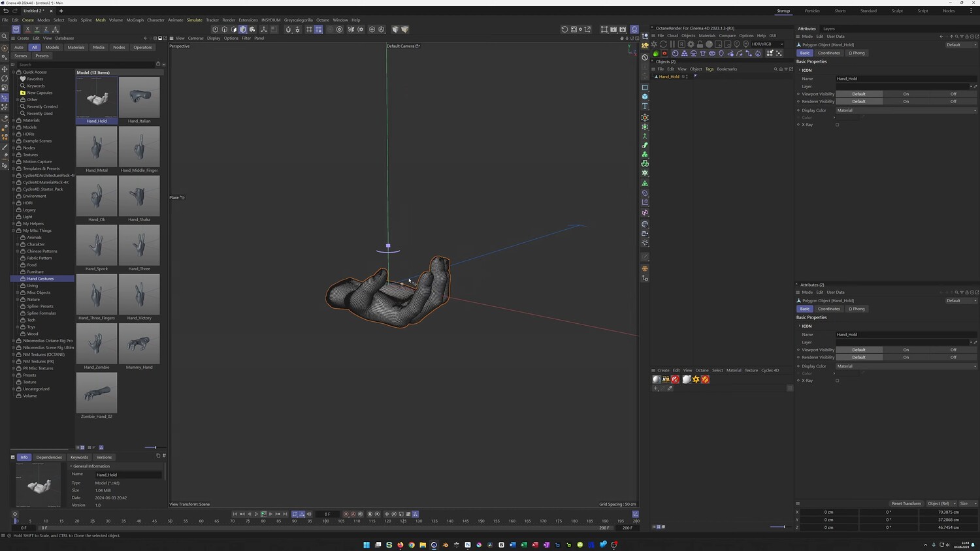980x551 pixels.
Task: Filter asset browser by Presets
Action: [x=42, y=56]
